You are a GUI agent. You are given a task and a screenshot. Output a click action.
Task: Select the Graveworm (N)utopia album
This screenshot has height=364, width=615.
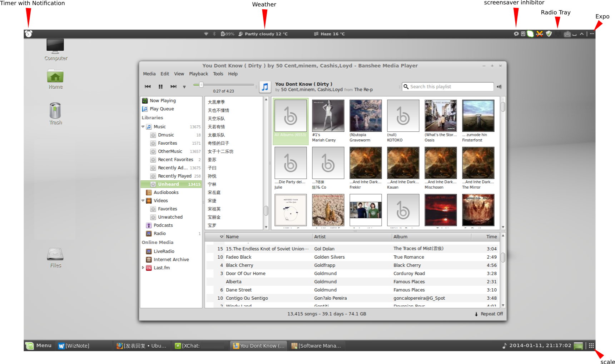(366, 116)
